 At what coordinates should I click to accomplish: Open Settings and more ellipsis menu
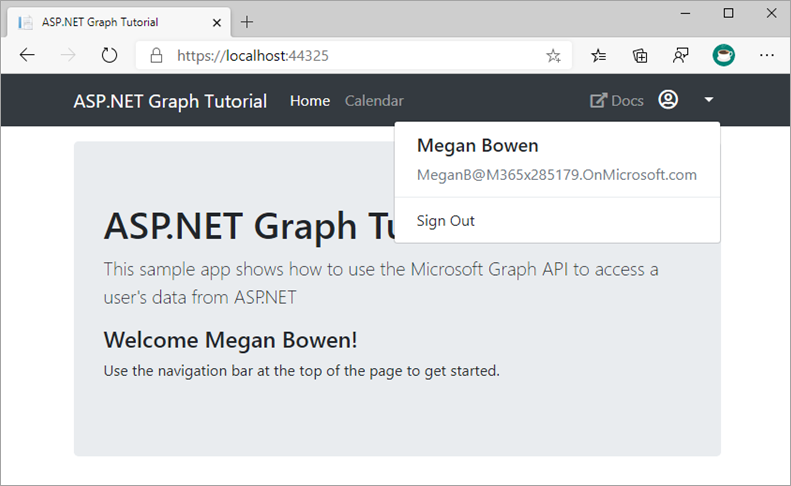click(x=766, y=55)
